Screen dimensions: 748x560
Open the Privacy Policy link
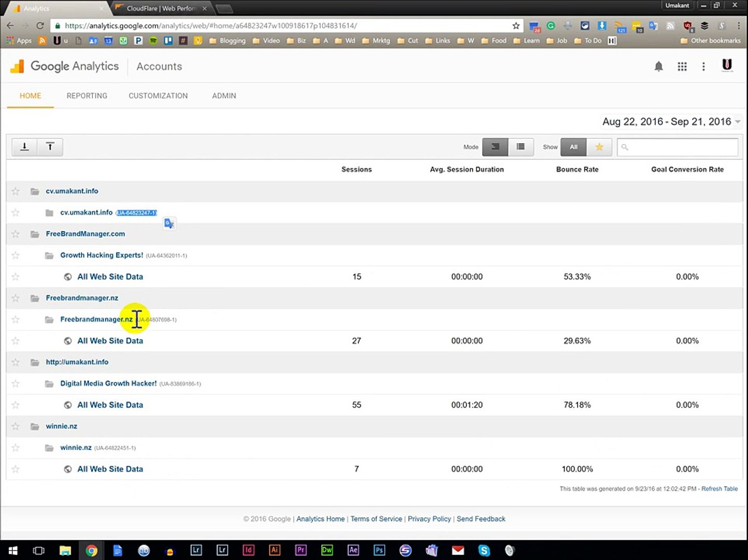click(x=429, y=519)
